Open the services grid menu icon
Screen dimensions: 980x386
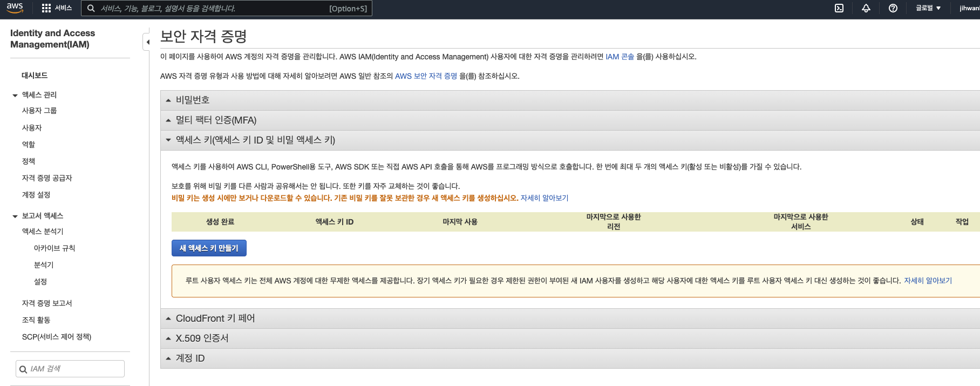tap(46, 8)
